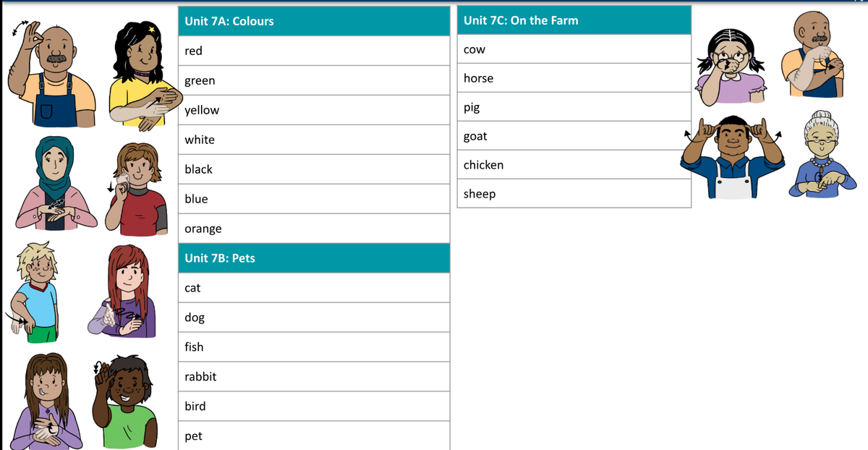Screen dimensions: 868x450
Task: Select the "rabbit" entry under Pets
Action: [x=200, y=376]
